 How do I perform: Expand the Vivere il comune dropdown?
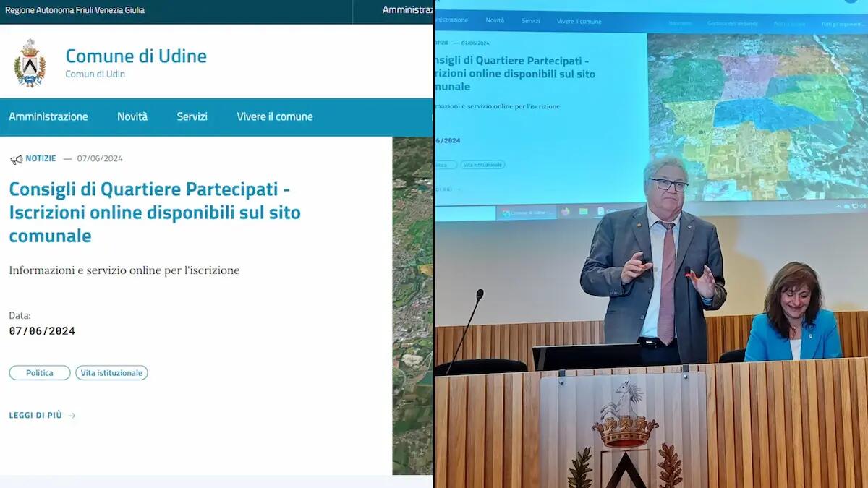275,116
